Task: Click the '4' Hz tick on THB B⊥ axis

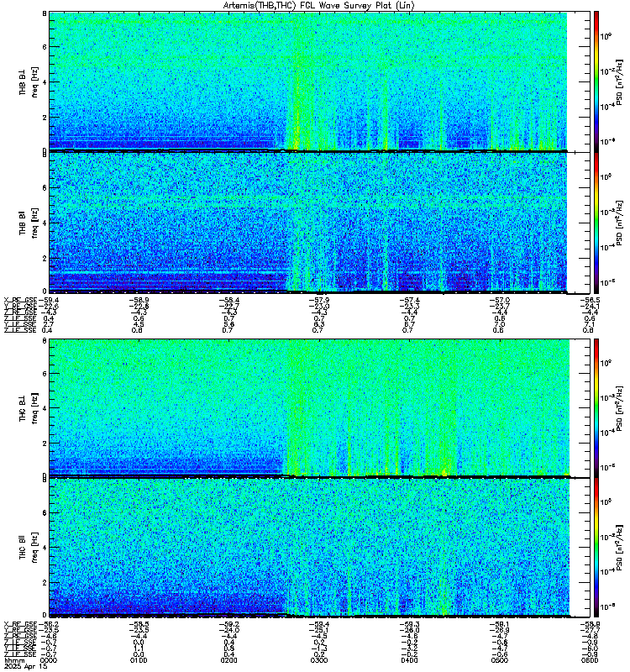Action: click(x=45, y=81)
